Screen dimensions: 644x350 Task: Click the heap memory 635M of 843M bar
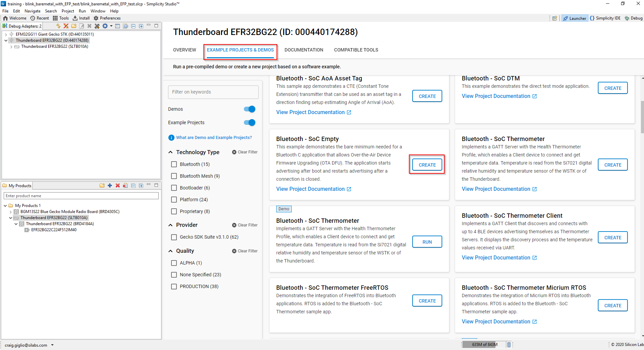click(x=484, y=345)
